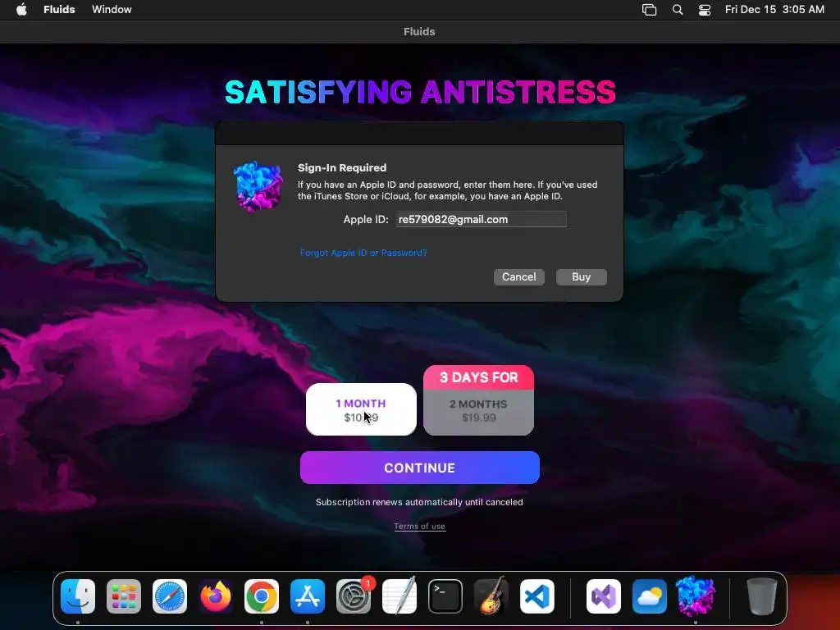The width and height of the screenshot is (840, 630).
Task: Click the screen mirroring menu bar icon
Action: pyautogui.click(x=650, y=10)
